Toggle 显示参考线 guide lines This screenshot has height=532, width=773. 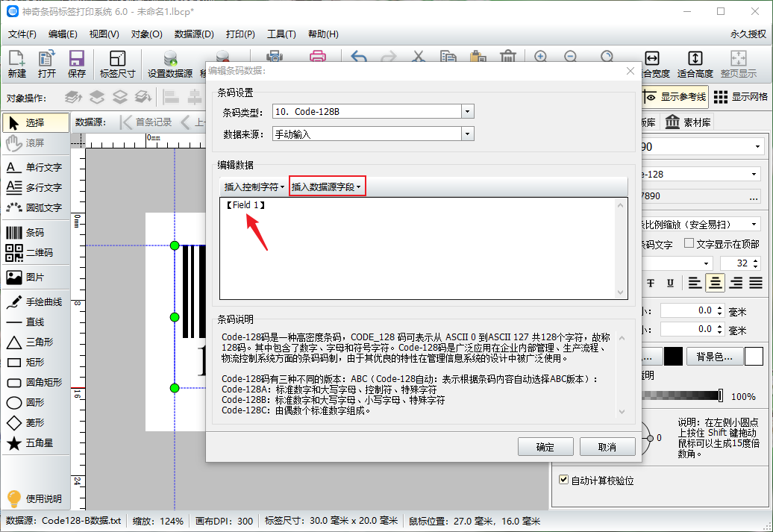tap(675, 97)
